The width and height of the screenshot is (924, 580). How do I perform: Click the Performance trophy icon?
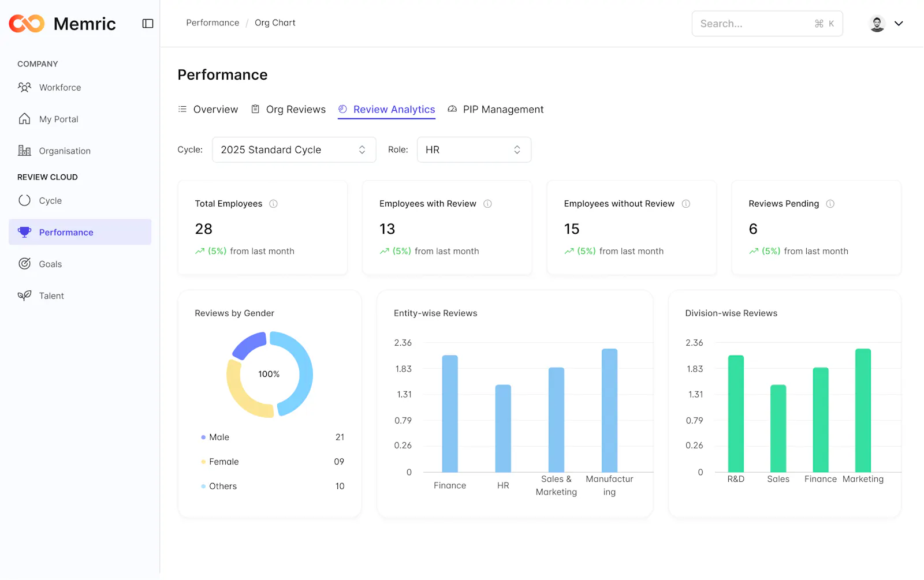click(24, 232)
